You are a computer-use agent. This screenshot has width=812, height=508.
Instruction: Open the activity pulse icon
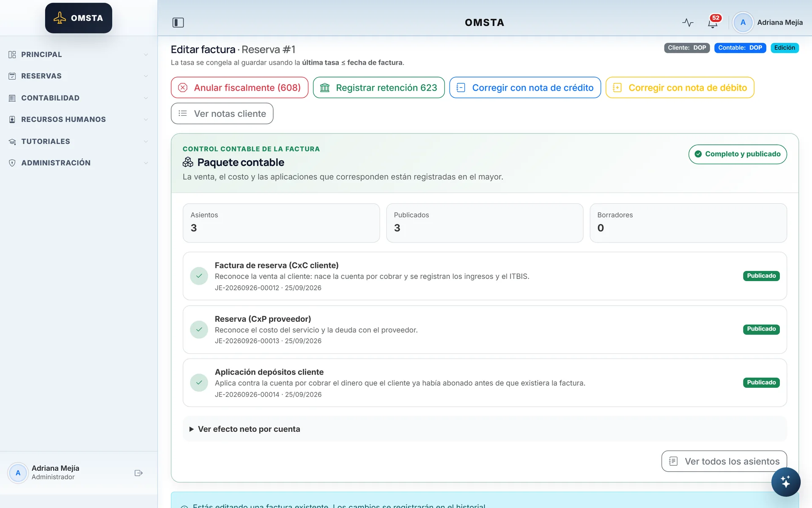click(x=688, y=22)
